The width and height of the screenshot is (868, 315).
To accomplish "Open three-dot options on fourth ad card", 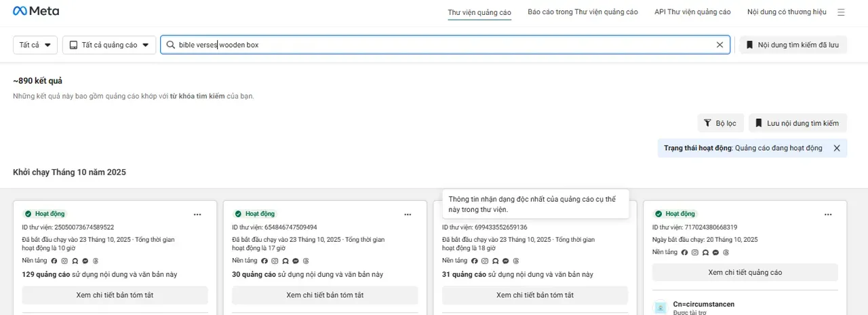I will tap(828, 214).
